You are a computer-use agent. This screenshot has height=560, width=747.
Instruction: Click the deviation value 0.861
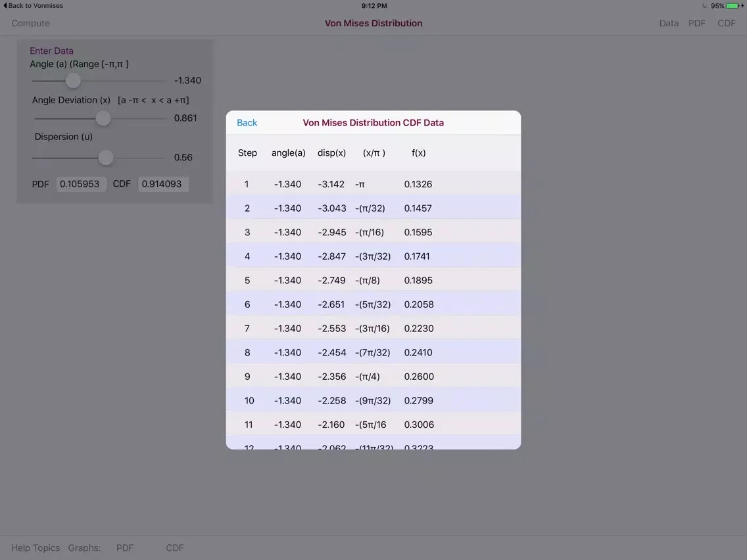(x=185, y=118)
